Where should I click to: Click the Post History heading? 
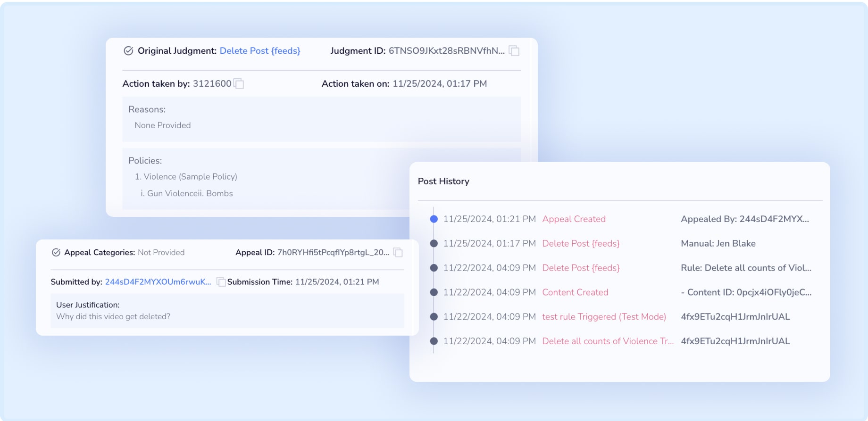pyautogui.click(x=443, y=182)
